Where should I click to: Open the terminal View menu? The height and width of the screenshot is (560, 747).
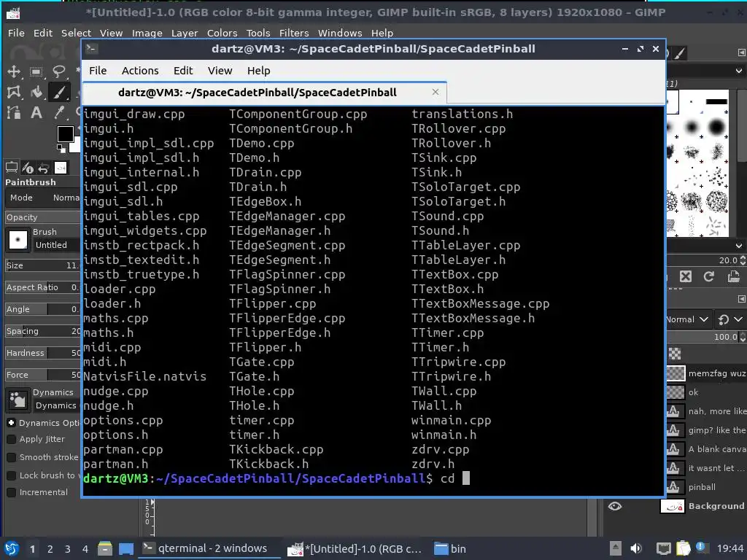pyautogui.click(x=220, y=71)
